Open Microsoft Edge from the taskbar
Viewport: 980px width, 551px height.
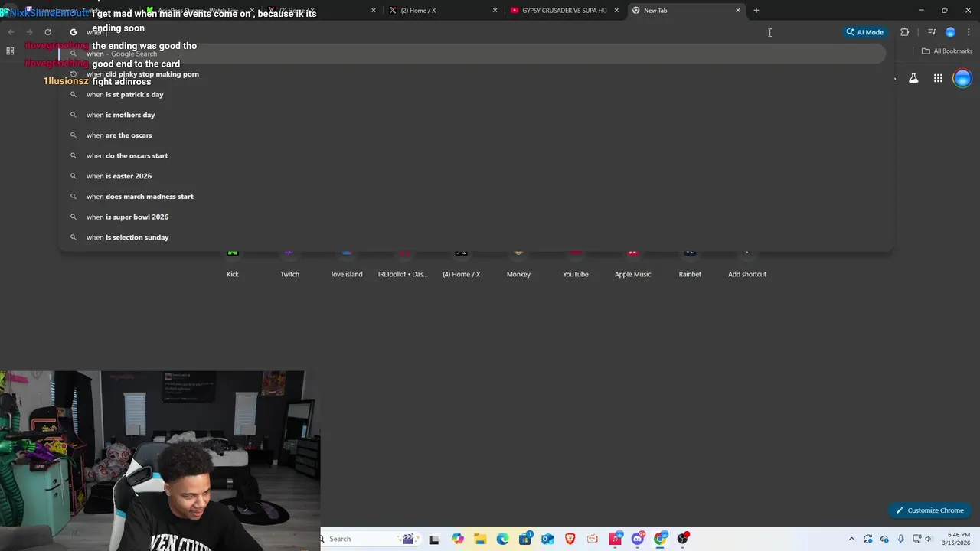tap(502, 539)
